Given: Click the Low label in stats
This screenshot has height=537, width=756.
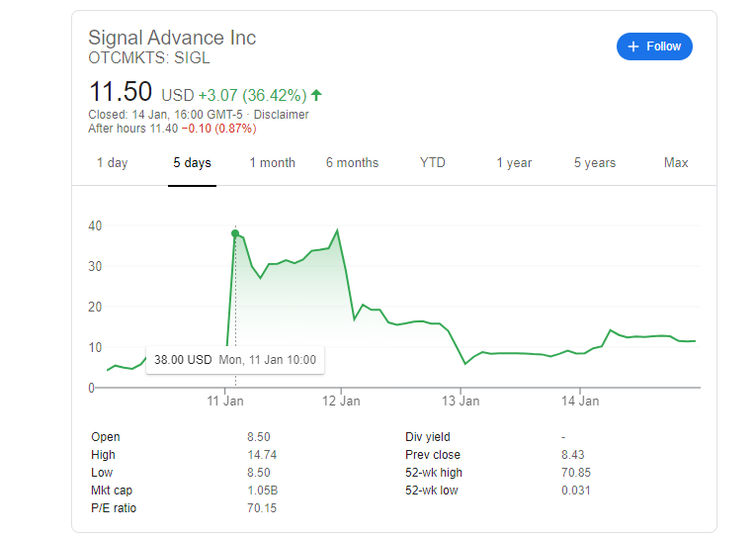Looking at the screenshot, I should [x=102, y=473].
